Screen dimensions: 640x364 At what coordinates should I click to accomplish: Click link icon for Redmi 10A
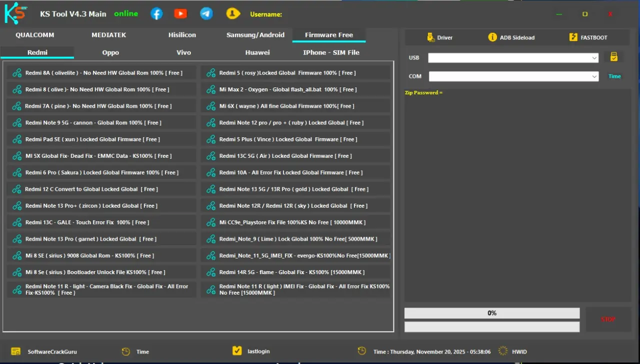coord(211,173)
